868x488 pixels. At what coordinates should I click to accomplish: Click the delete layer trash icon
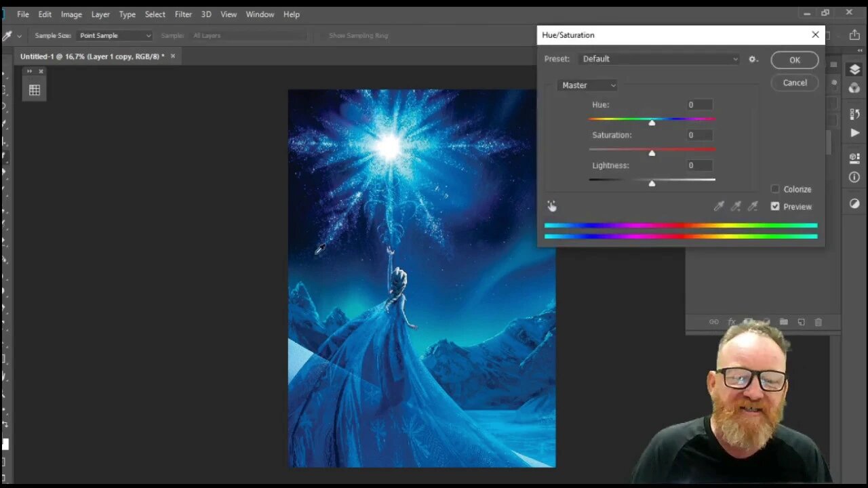[818, 322]
